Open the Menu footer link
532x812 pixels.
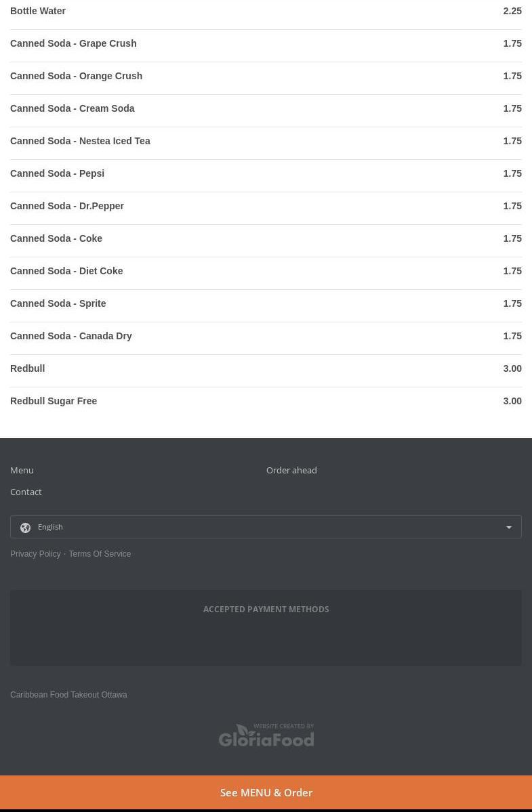(x=22, y=470)
